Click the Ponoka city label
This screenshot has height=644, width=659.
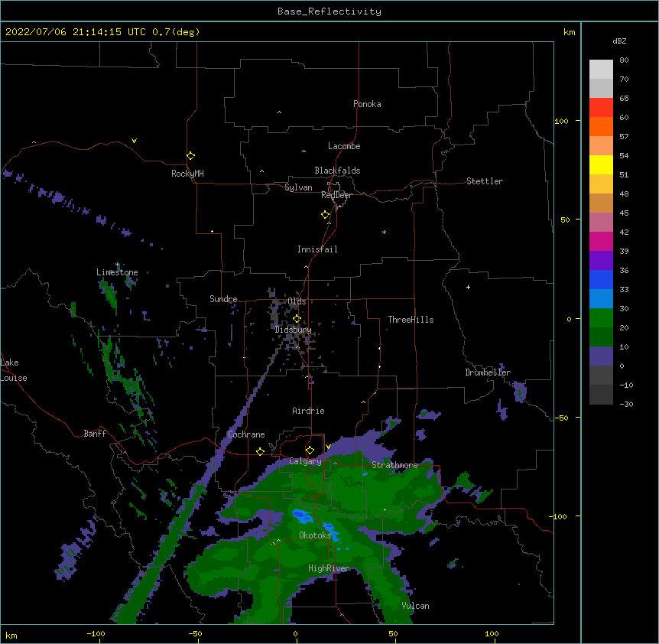[367, 104]
